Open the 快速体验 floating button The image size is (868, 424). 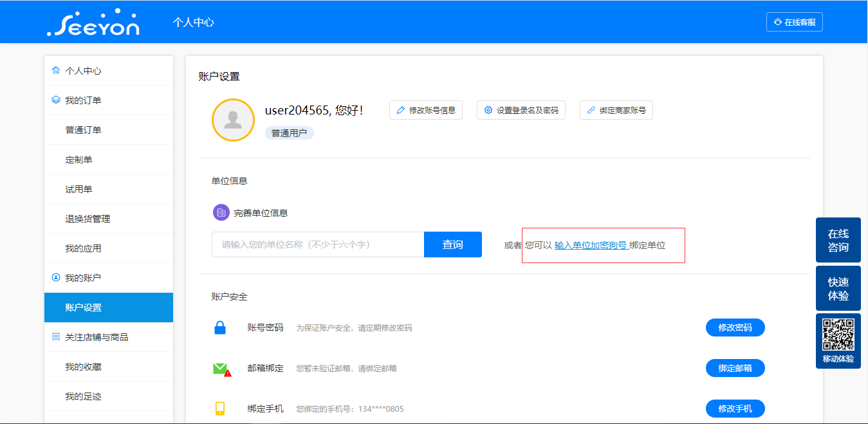click(838, 289)
